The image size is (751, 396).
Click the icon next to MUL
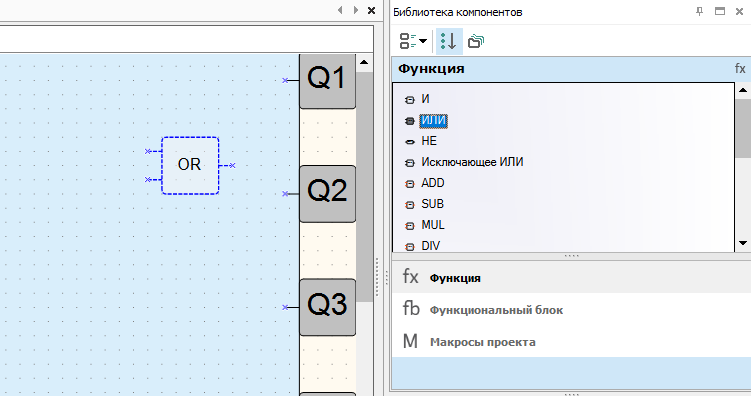click(x=410, y=226)
